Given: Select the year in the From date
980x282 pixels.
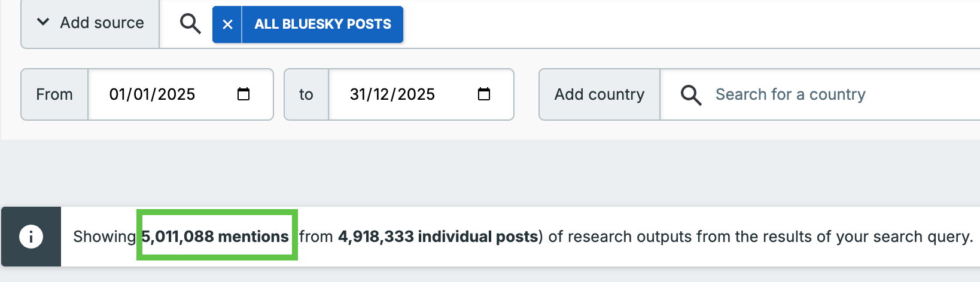Looking at the screenshot, I should (176, 94).
